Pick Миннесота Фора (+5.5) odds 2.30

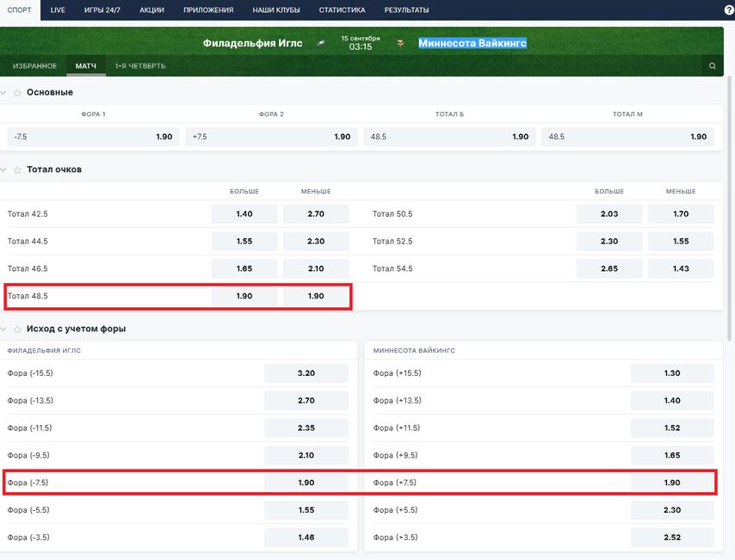672,510
